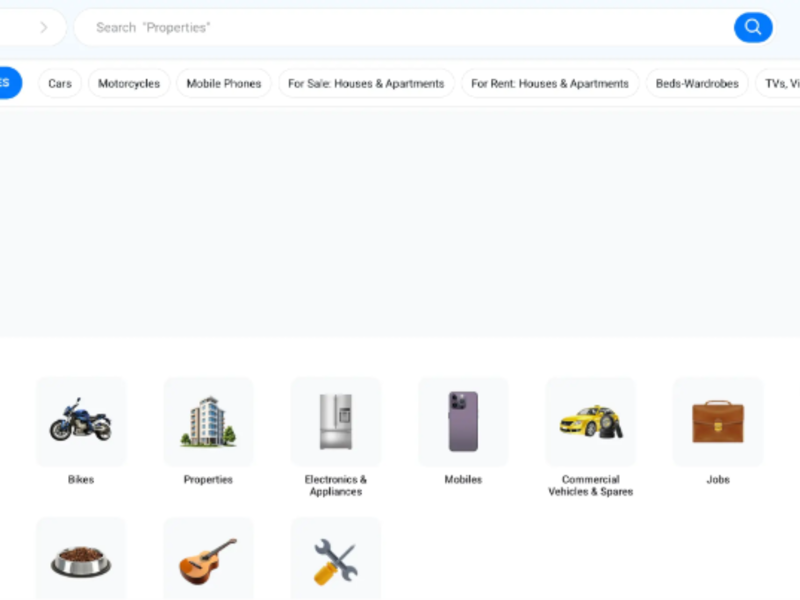
Task: Open the Jobs briefcase icon
Action: tap(718, 421)
